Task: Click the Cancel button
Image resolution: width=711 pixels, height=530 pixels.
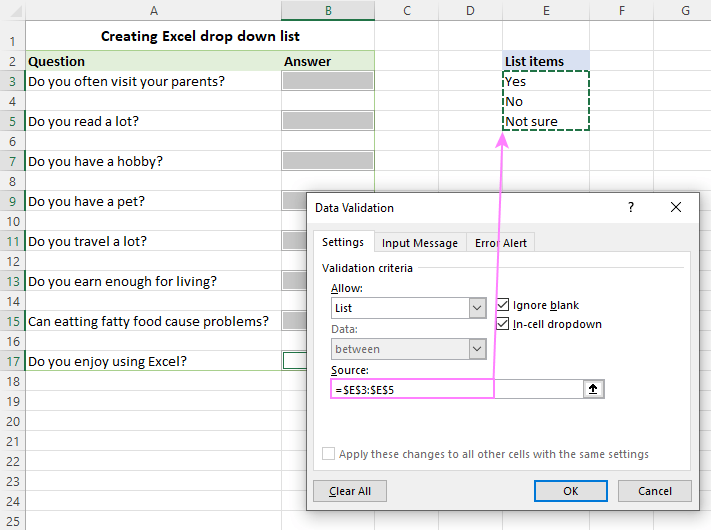Action: pyautogui.click(x=655, y=491)
